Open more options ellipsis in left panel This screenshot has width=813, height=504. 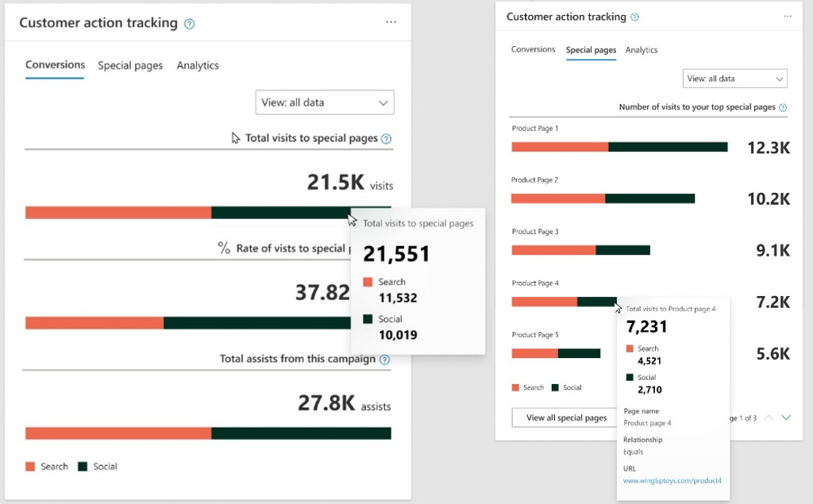(391, 22)
